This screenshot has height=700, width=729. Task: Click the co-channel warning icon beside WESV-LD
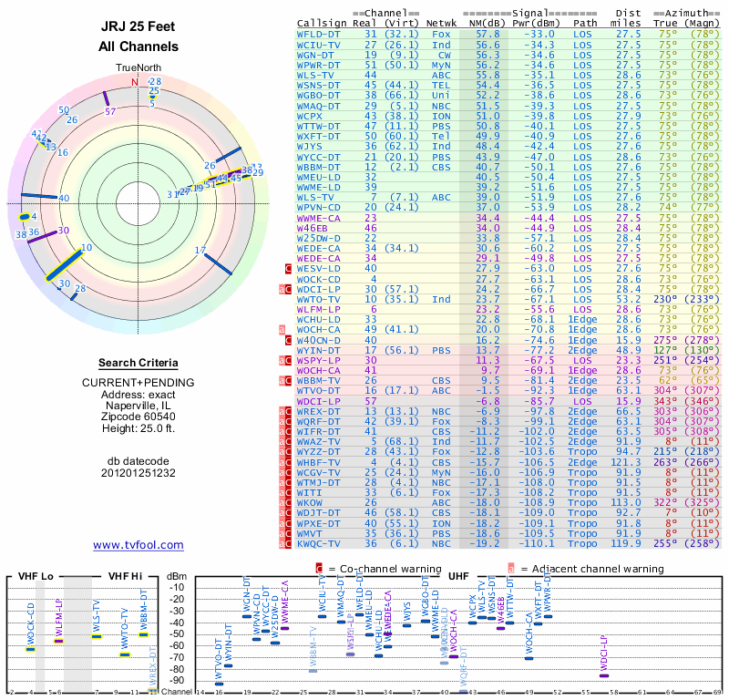(288, 269)
